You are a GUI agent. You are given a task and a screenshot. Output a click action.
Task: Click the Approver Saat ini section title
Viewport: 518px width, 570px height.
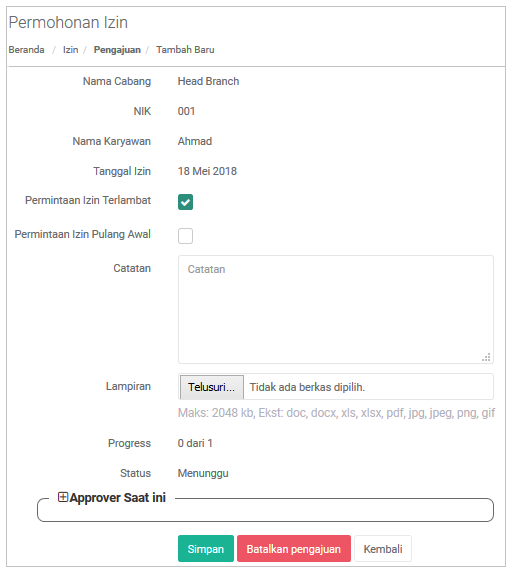(117, 497)
